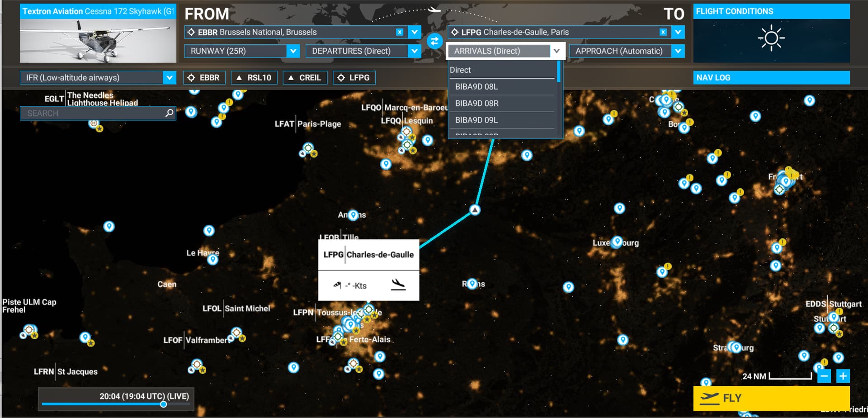
Task: Click the airport SEARCH input field
Action: pos(93,113)
